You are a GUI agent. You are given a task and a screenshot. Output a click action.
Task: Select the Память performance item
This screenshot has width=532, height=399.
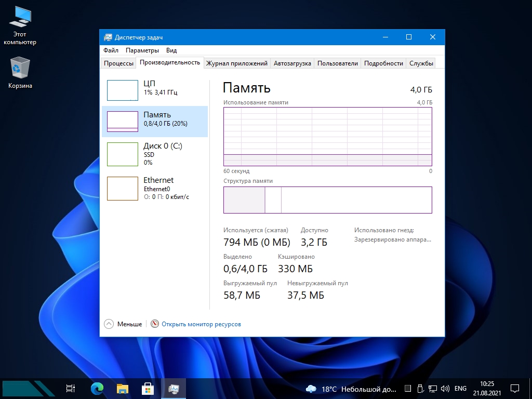tap(155, 122)
